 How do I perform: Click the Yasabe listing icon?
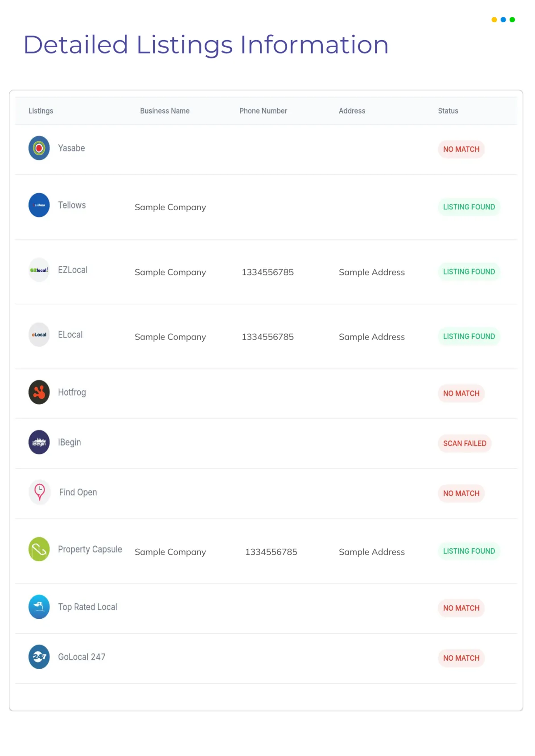tap(39, 148)
